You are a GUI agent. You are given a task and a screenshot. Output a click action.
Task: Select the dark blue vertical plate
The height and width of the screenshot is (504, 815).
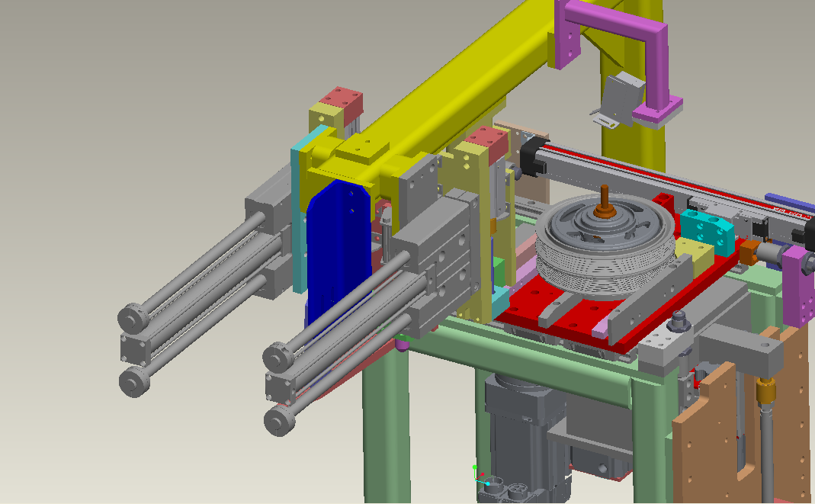[x=338, y=249]
